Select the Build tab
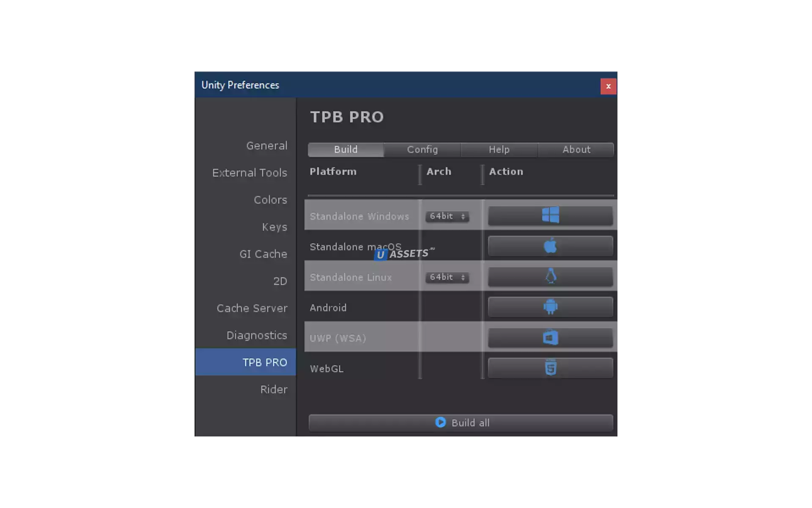Screen dimensions: 812x508 [x=346, y=149]
